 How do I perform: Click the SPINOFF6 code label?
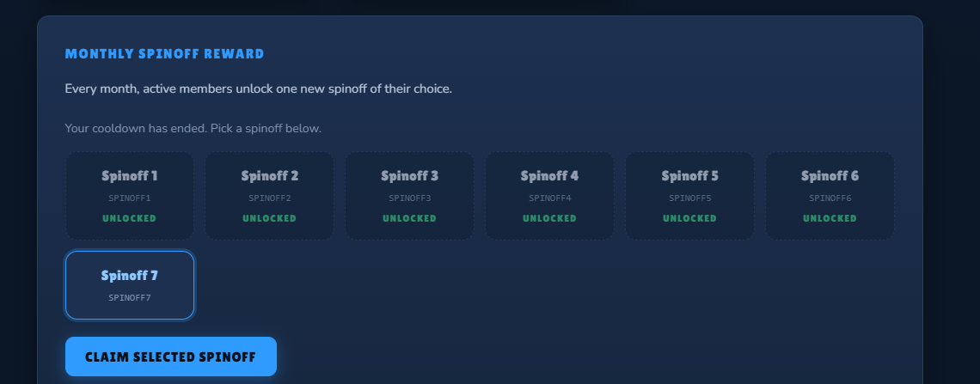830,198
